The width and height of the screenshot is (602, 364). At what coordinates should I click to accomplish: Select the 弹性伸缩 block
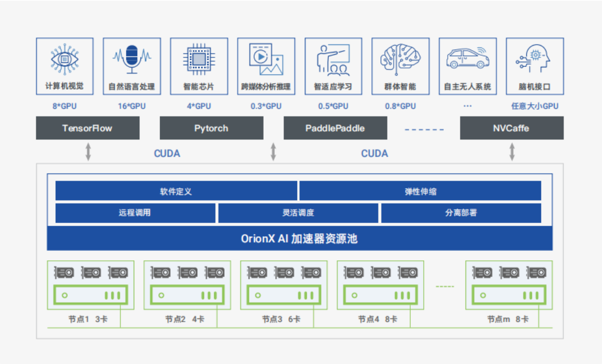click(420, 191)
